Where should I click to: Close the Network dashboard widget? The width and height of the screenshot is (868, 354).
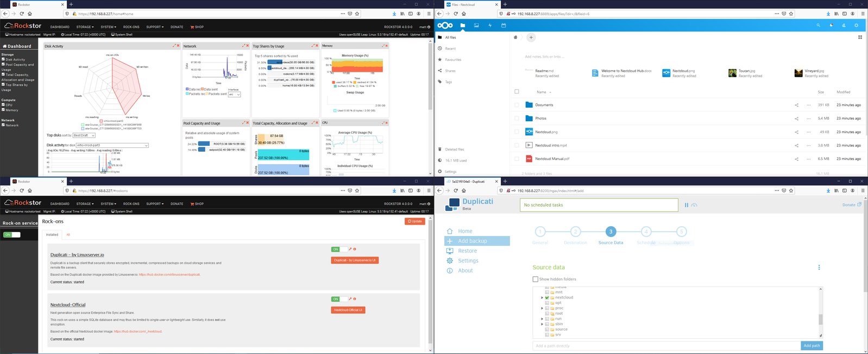point(248,46)
